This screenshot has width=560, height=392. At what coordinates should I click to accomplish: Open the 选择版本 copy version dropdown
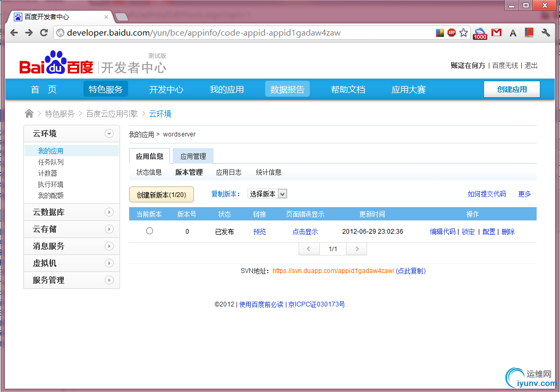click(267, 194)
